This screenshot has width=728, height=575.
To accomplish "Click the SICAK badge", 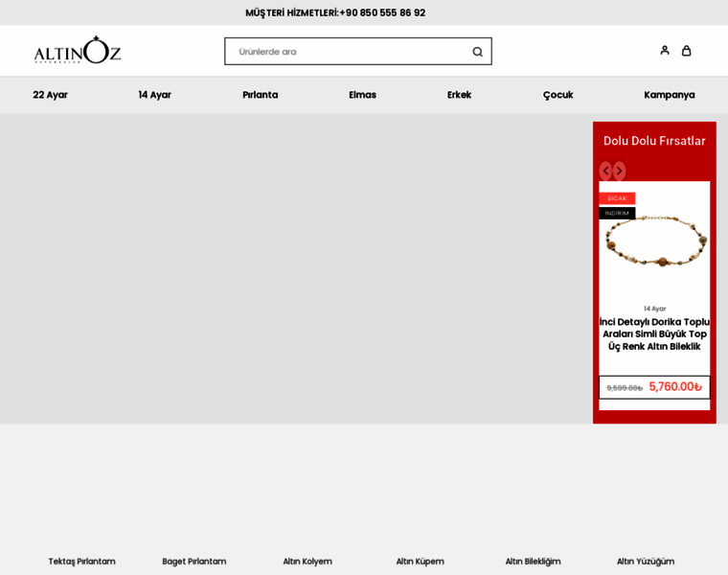I will click(617, 198).
